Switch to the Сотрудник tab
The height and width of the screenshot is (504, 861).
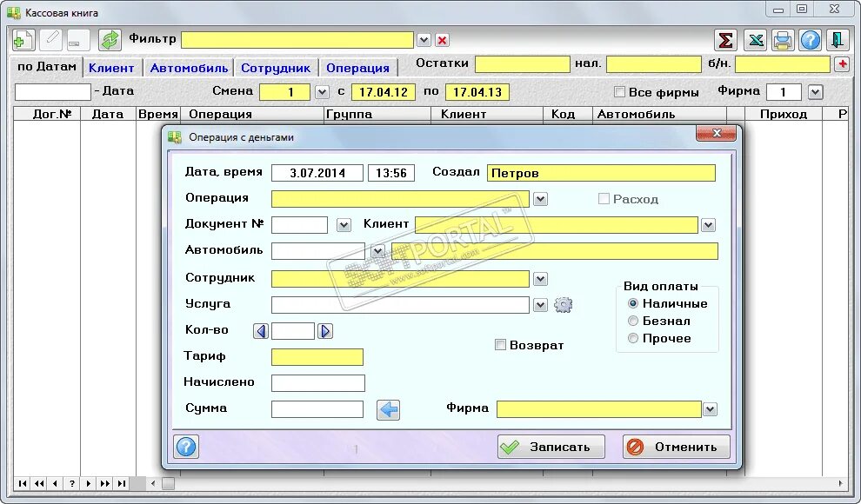click(x=276, y=68)
